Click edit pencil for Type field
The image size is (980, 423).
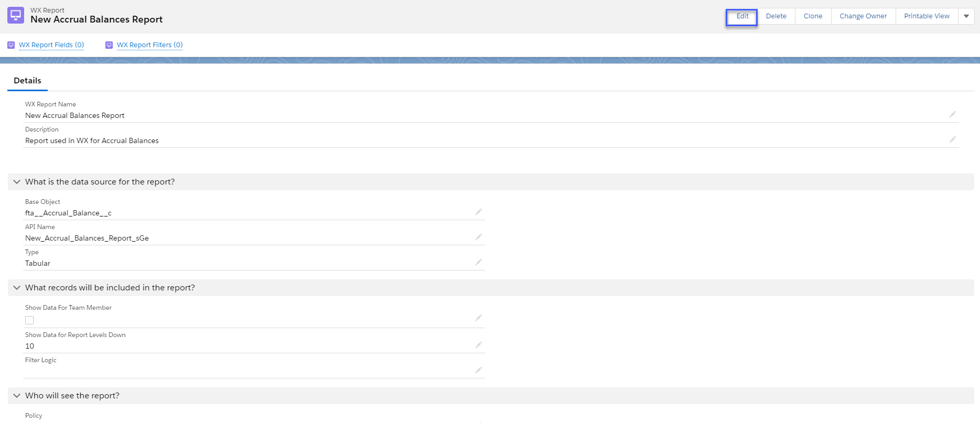tap(479, 262)
